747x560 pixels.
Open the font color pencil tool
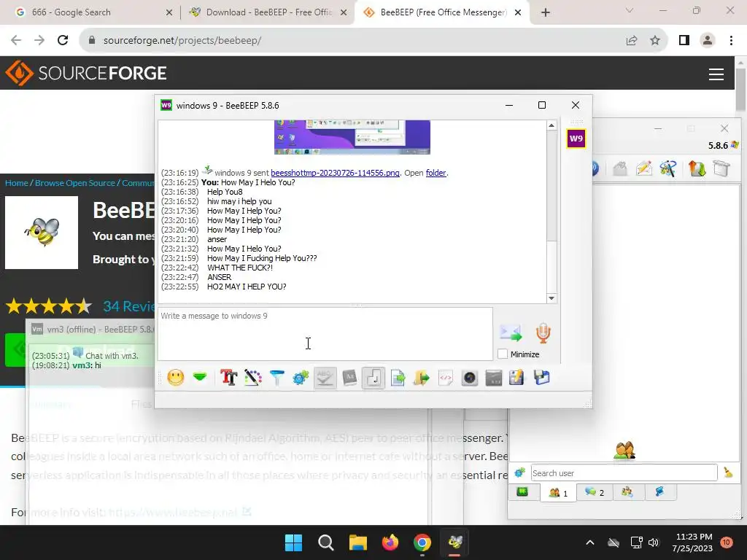click(x=253, y=378)
